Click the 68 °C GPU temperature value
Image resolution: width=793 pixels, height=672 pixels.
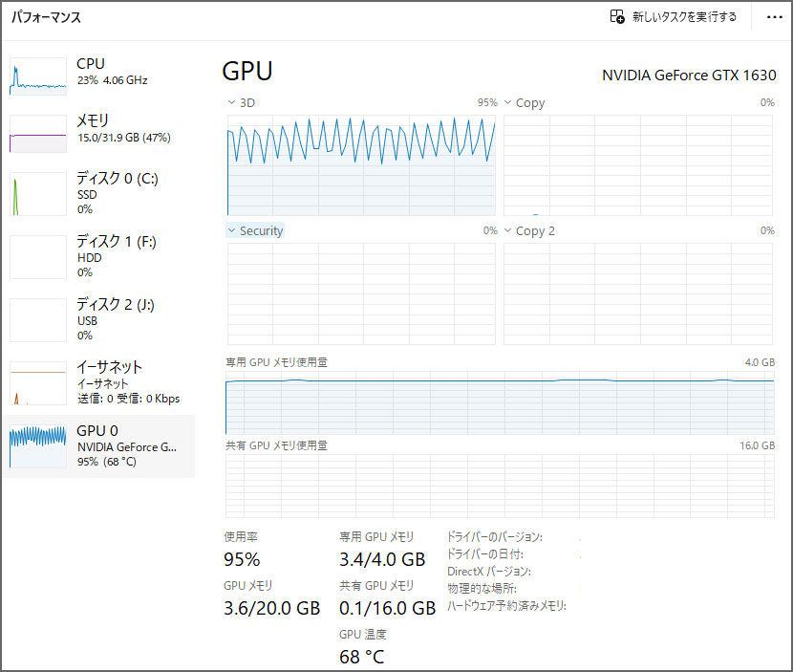[x=361, y=657]
